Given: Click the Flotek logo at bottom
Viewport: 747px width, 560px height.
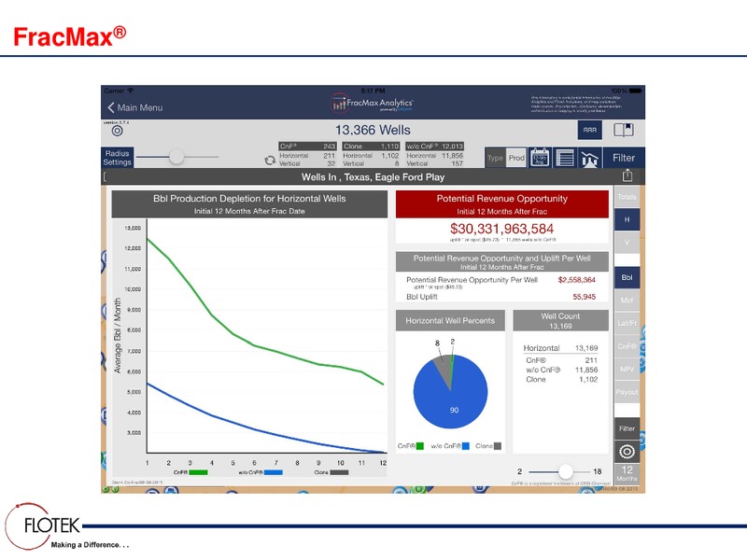Looking at the screenshot, I should [43, 526].
